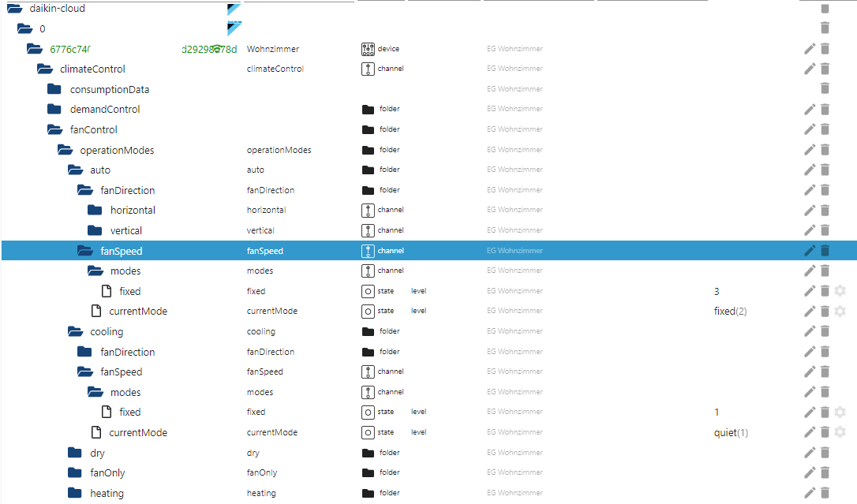Select the device ID row 6776c74
This screenshot has width=857, height=504.
(143, 49)
